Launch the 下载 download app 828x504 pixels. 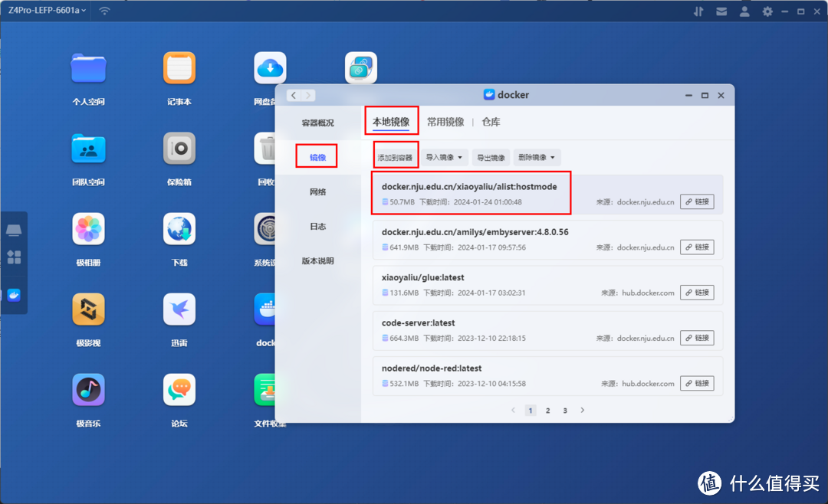pyautogui.click(x=179, y=229)
